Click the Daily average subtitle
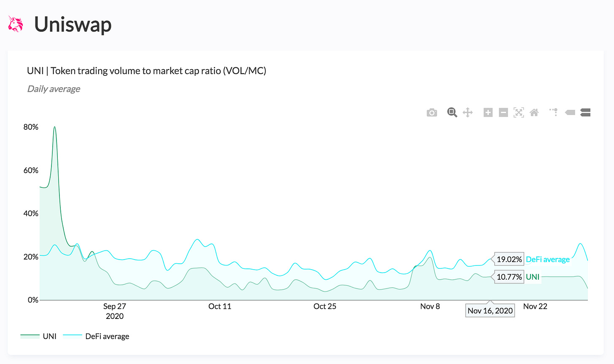 [54, 89]
